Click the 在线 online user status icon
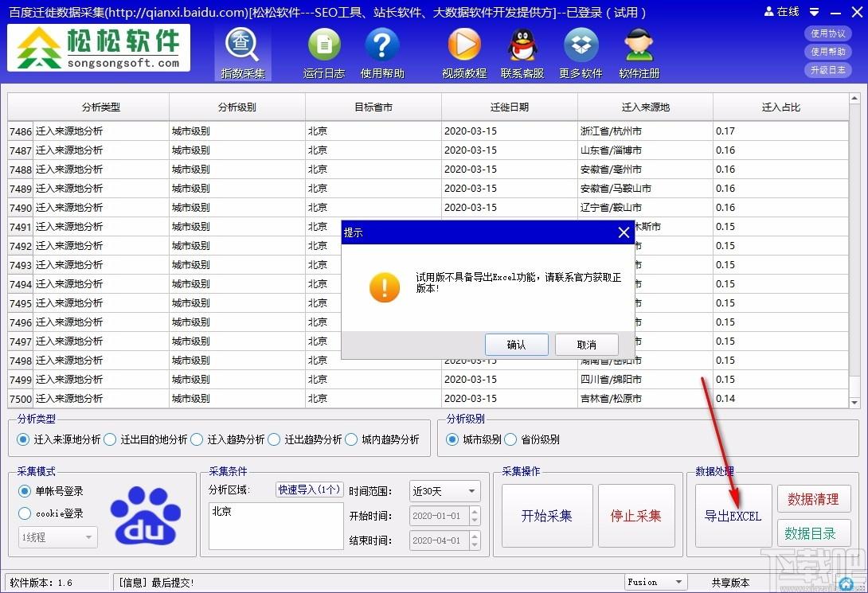 click(781, 12)
